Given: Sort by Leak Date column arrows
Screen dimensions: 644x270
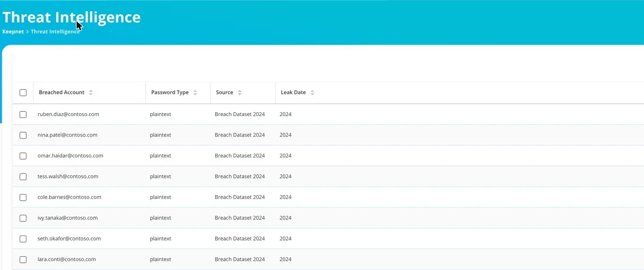Looking at the screenshot, I should [312, 93].
